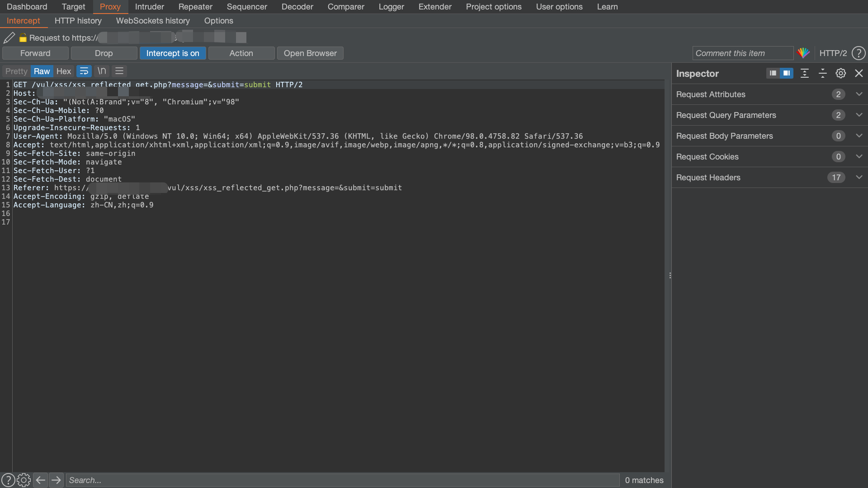This screenshot has height=488, width=868.
Task: Open the Action menu button
Action: pos(241,53)
